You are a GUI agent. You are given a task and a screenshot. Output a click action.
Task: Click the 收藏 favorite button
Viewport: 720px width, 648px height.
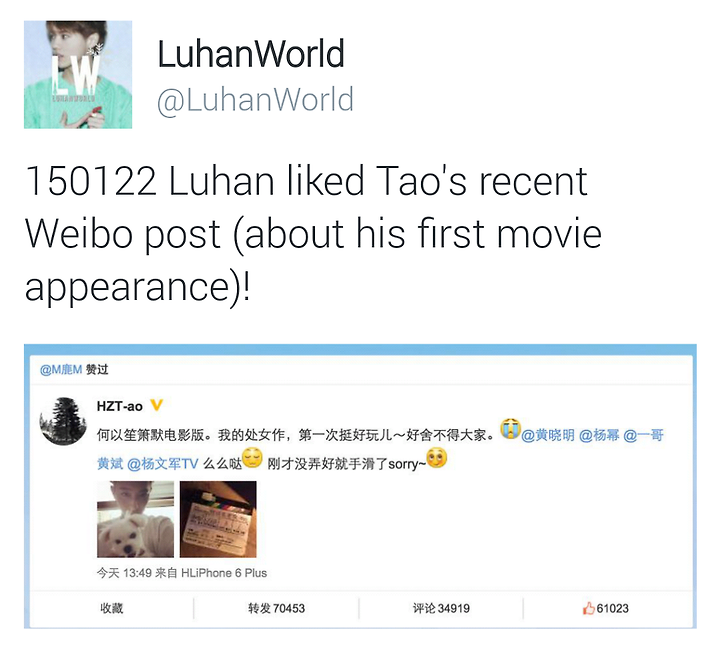[x=112, y=609]
